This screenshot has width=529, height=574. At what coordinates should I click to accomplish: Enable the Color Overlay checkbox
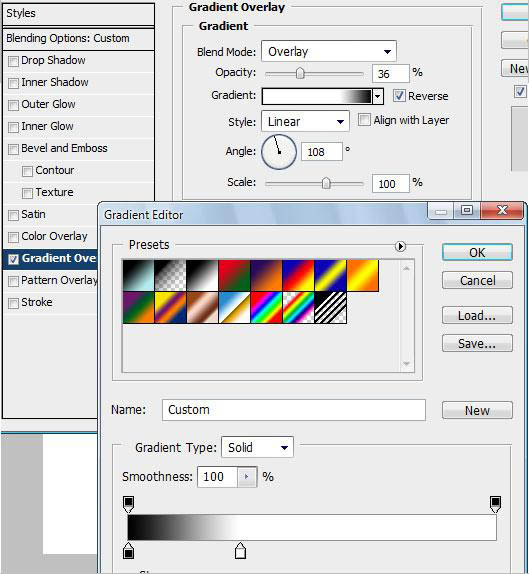pyautogui.click(x=13, y=237)
